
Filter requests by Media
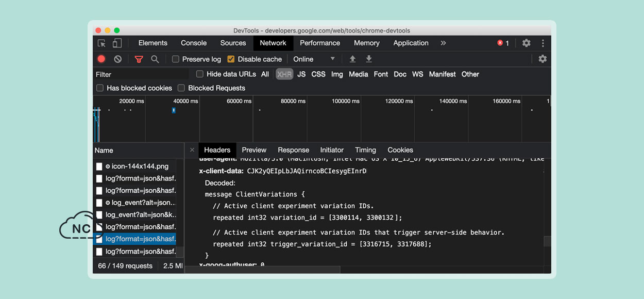point(358,74)
